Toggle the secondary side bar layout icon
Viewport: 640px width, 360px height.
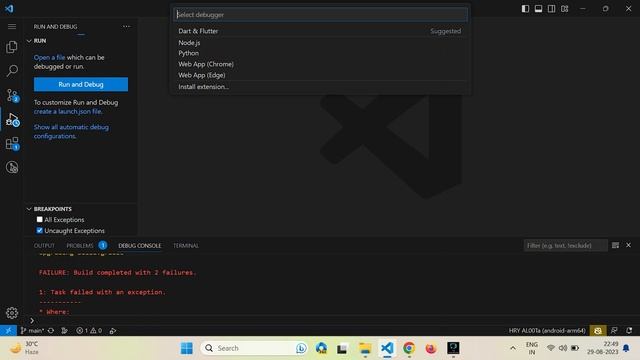[x=551, y=9]
